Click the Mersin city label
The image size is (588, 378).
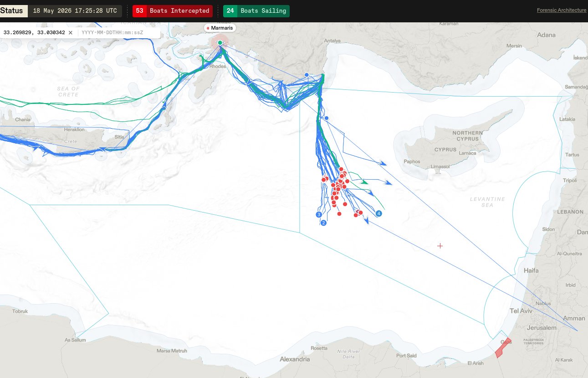pos(514,46)
